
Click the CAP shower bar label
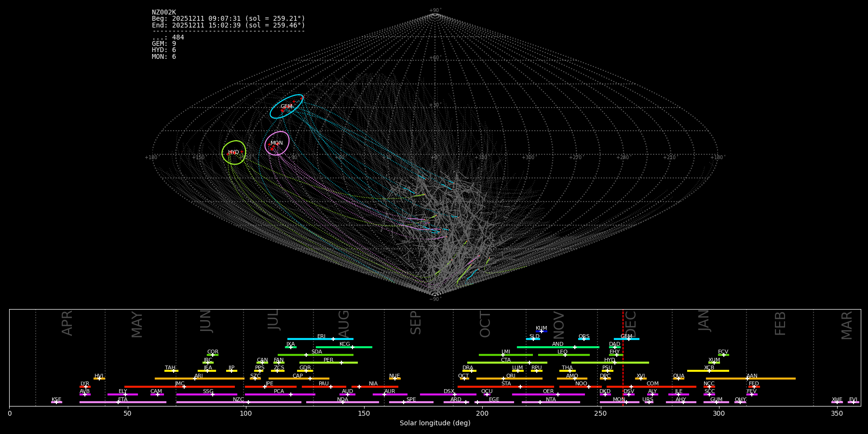click(298, 376)
